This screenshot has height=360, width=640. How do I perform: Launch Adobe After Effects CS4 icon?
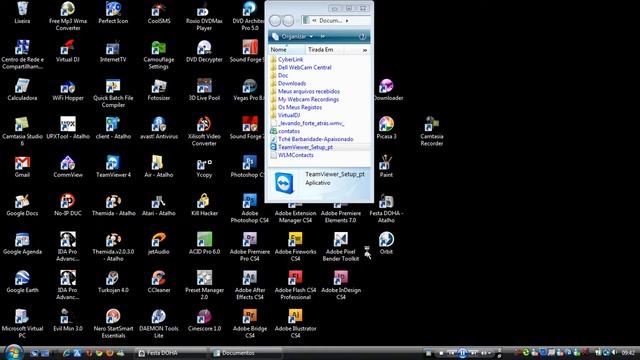tap(249, 285)
